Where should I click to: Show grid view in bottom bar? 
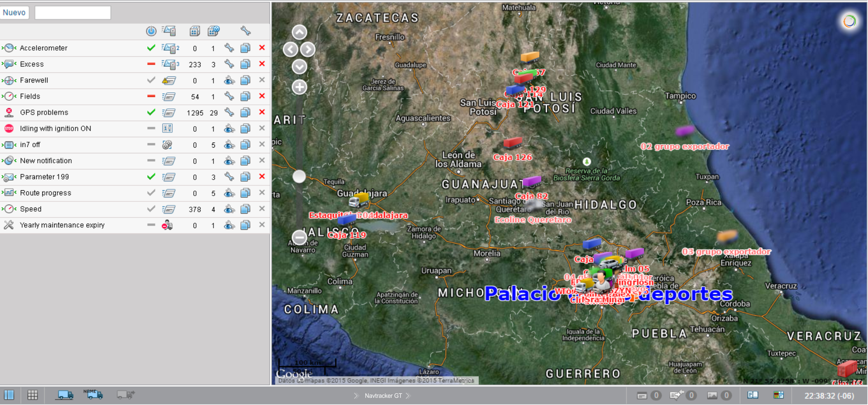coord(33,395)
